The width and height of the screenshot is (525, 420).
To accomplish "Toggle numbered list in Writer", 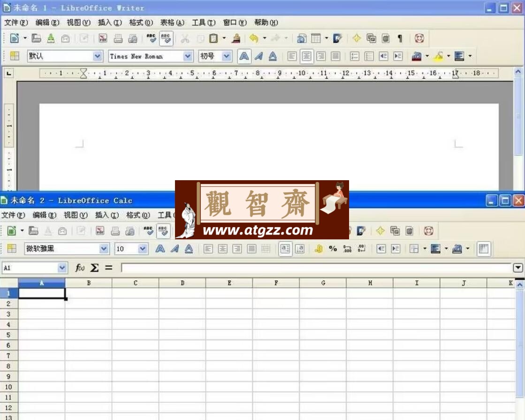I will [x=354, y=56].
